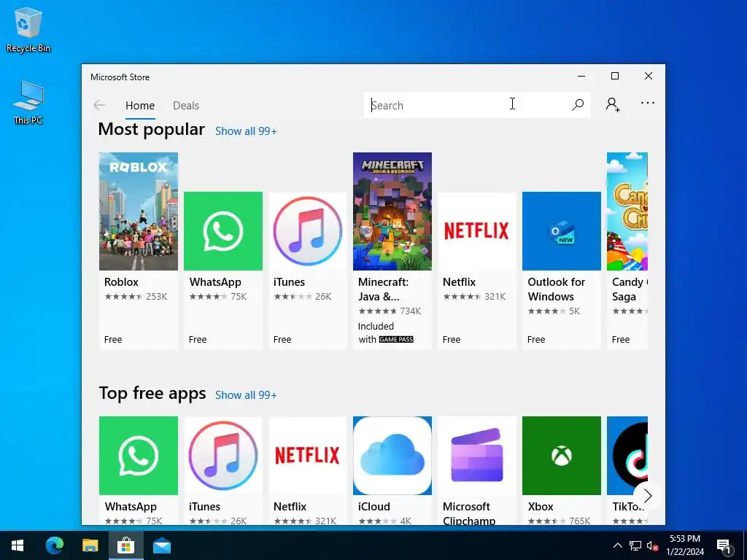Open the See more ellipsis menu
747x560 pixels.
(x=648, y=103)
